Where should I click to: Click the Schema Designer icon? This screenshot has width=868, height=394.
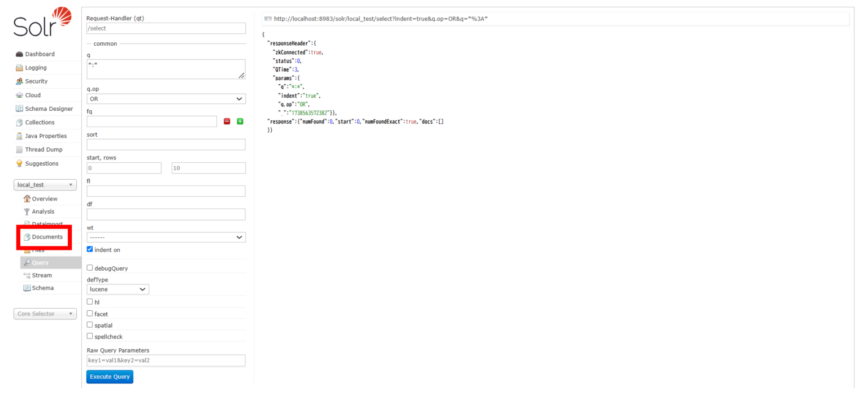point(19,109)
